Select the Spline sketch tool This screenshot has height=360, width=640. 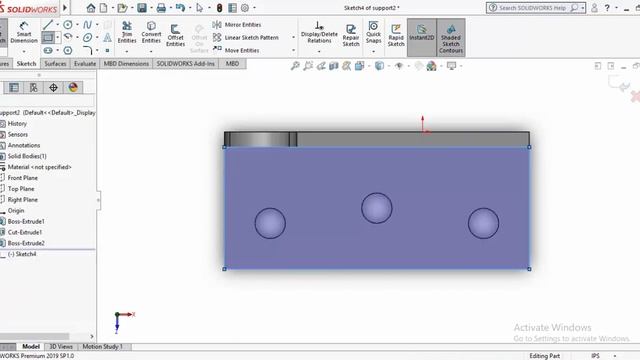tap(87, 25)
